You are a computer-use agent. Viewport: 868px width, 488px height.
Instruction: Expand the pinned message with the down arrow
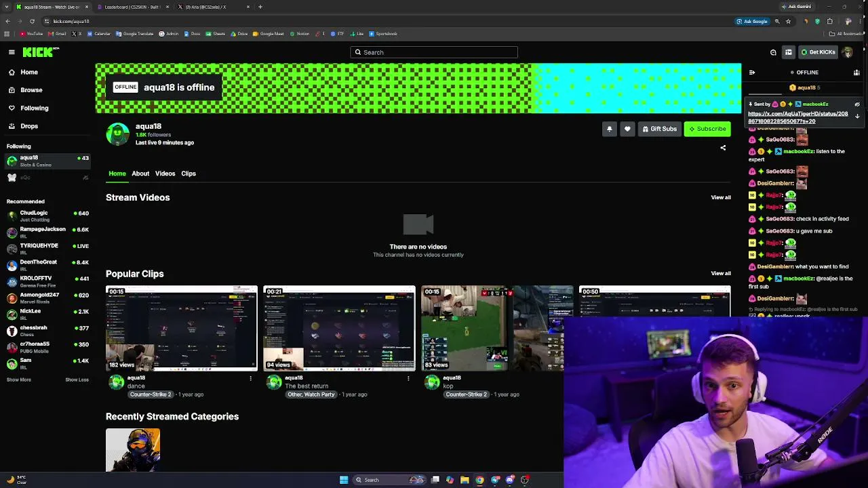856,117
